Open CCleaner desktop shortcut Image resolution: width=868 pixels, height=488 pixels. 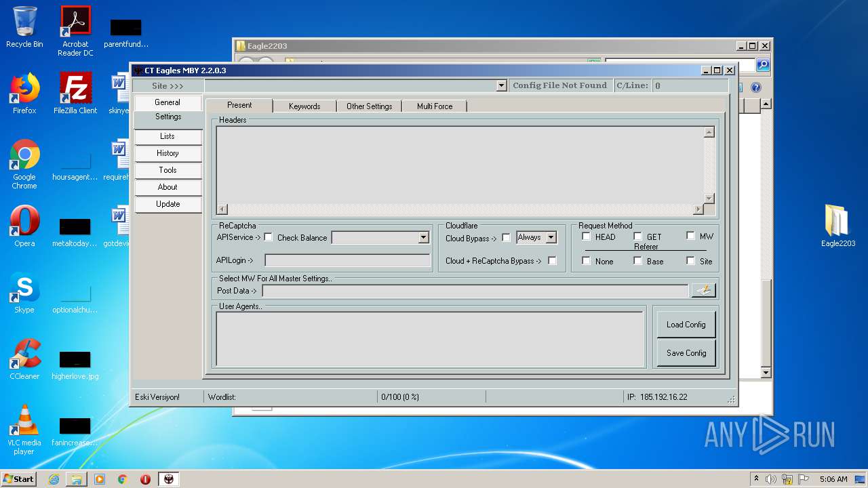[x=24, y=359]
